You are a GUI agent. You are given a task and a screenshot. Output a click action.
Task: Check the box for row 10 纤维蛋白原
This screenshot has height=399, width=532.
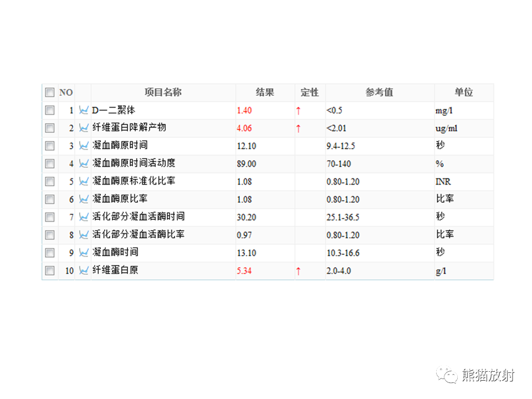click(50, 270)
